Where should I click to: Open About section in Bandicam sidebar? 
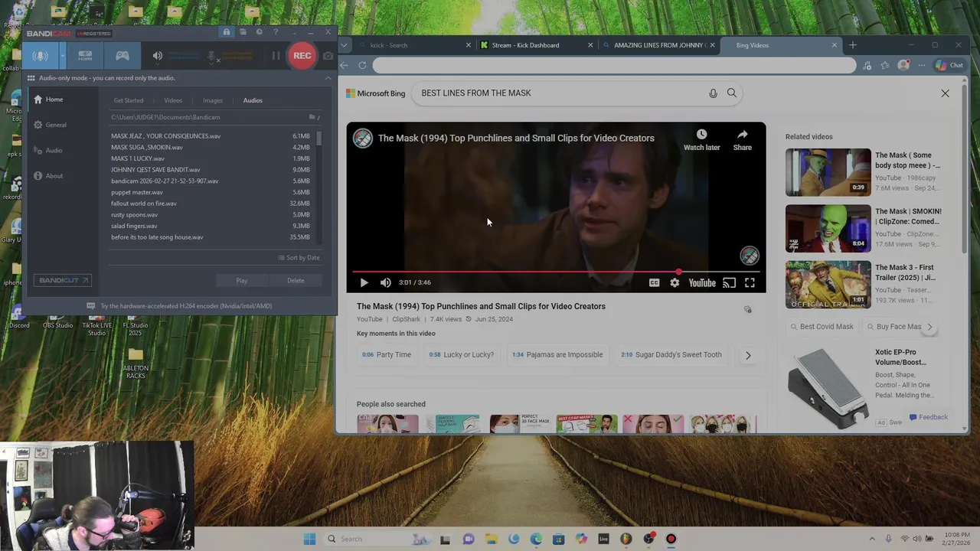(54, 176)
